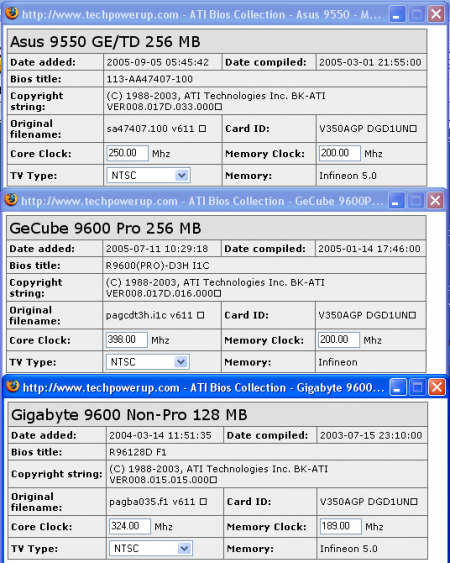This screenshot has height=563, width=450.
Task: Click Firefox icon in Asus 9550 window title
Action: [x=11, y=14]
